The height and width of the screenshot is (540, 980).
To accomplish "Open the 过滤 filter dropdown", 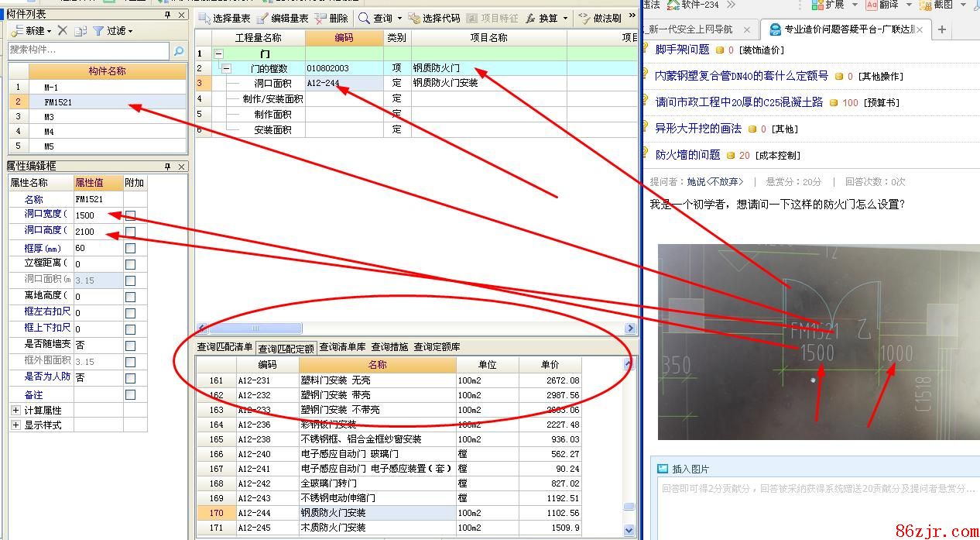I will click(x=113, y=31).
